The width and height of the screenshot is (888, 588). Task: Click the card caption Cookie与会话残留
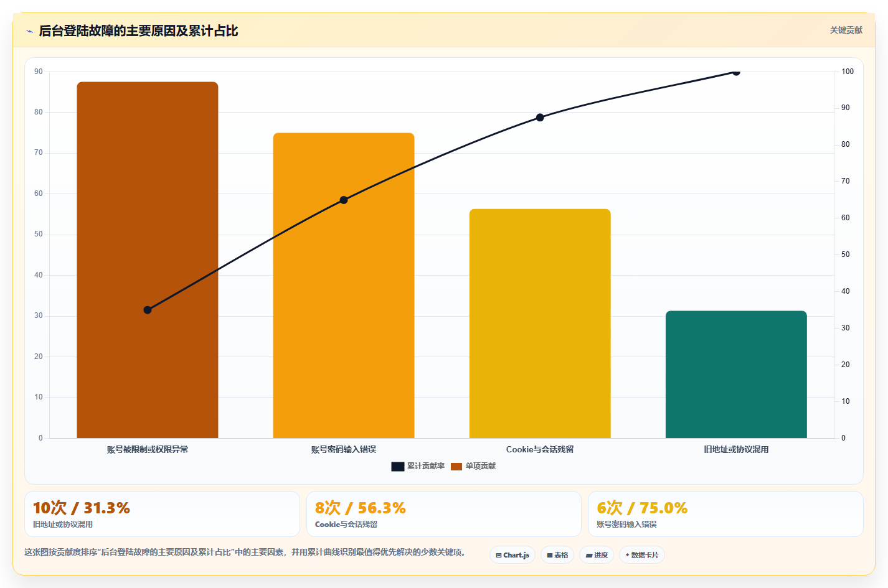point(346,525)
